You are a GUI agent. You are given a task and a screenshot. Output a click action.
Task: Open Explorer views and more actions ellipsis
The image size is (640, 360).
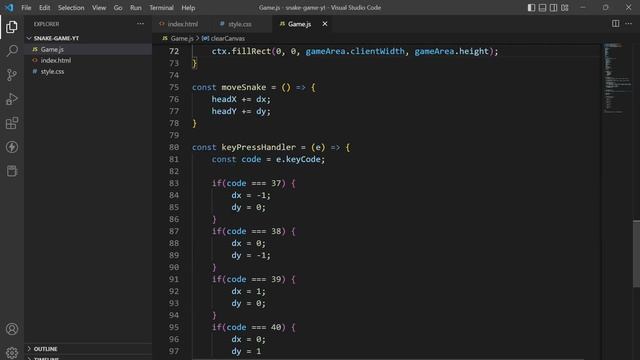[140, 24]
